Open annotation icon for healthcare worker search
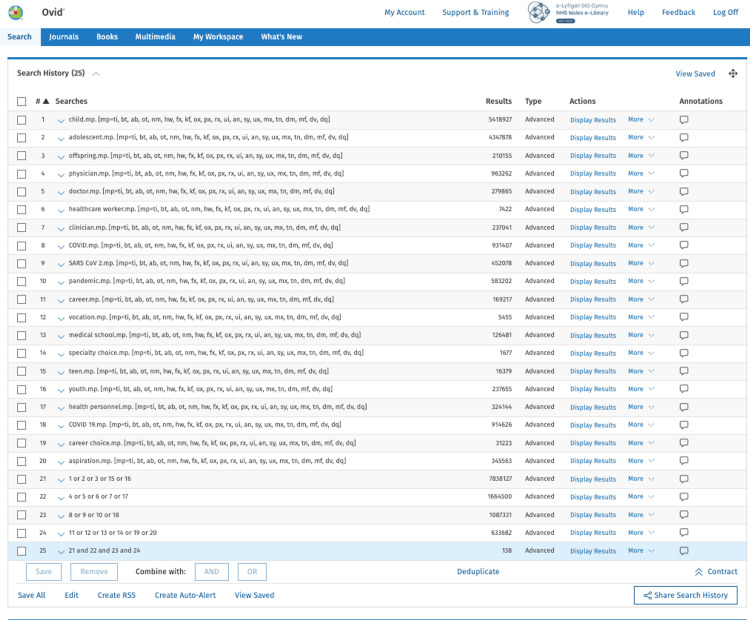 click(x=684, y=209)
